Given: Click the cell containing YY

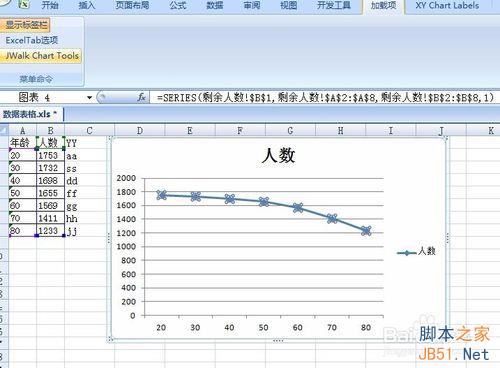Looking at the screenshot, I should pos(89,143).
